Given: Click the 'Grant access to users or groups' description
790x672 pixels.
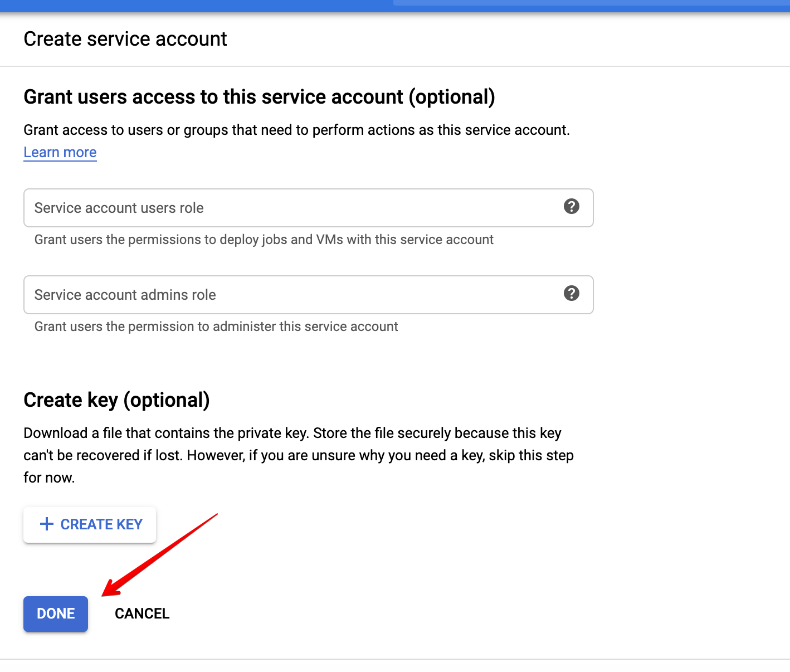Looking at the screenshot, I should point(296,130).
